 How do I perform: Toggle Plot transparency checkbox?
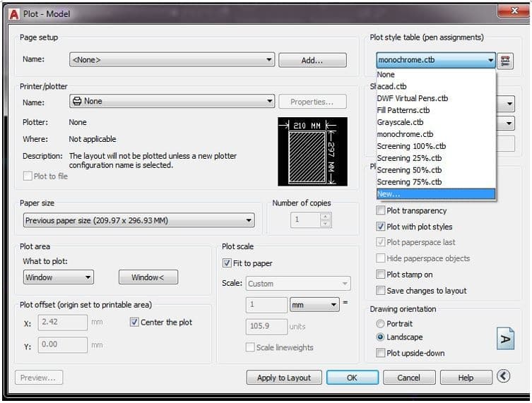click(x=381, y=210)
